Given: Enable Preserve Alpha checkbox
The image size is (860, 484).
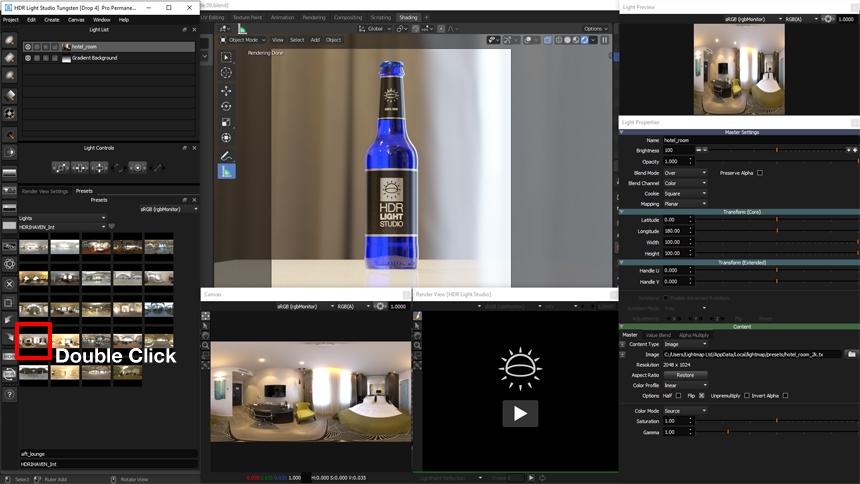Looking at the screenshot, I should tap(760, 173).
